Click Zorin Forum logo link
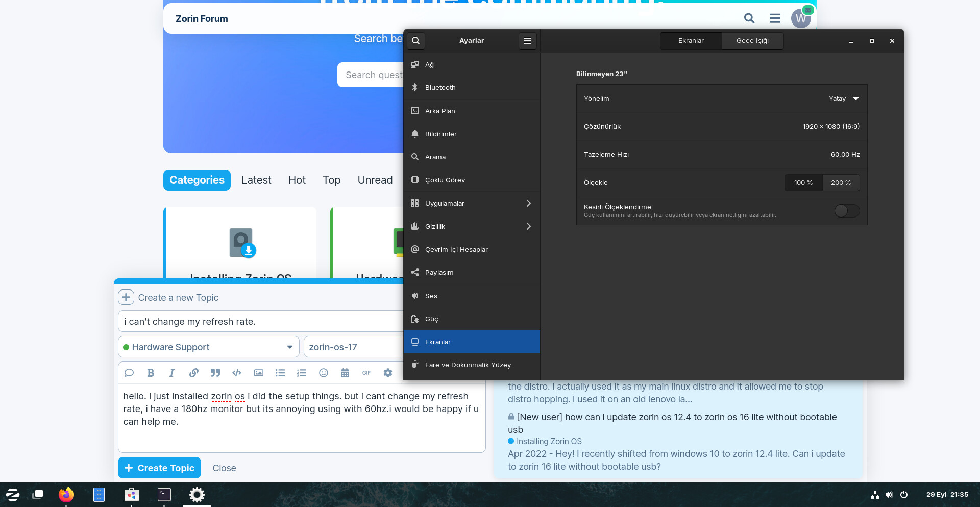Viewport: 980px width, 507px height. (202, 19)
